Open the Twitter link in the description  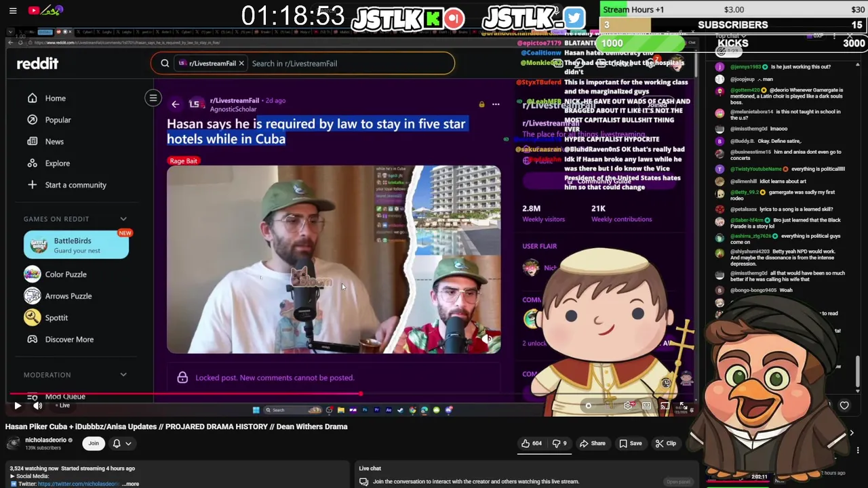pyautogui.click(x=79, y=484)
